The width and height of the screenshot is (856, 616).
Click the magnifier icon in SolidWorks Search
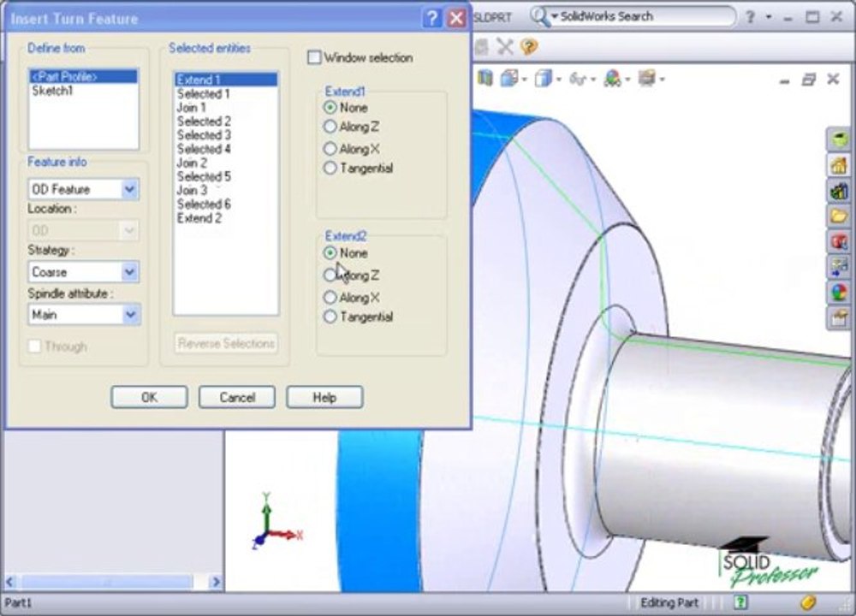[x=538, y=16]
